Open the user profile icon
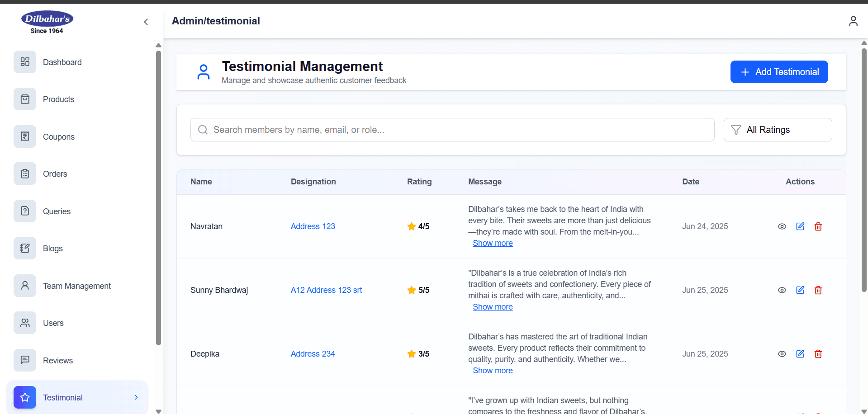The image size is (868, 414). coord(853,21)
